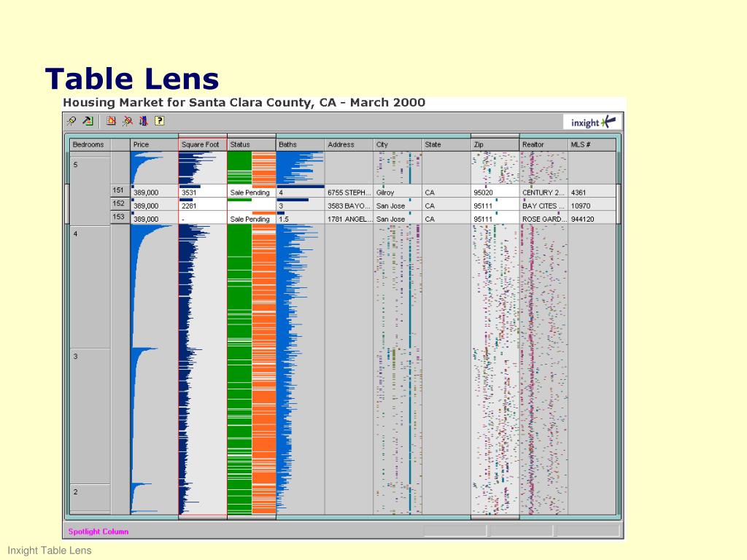The image size is (747, 560).
Task: Click the spotlight flashlight toolbar icon
Action: point(71,121)
